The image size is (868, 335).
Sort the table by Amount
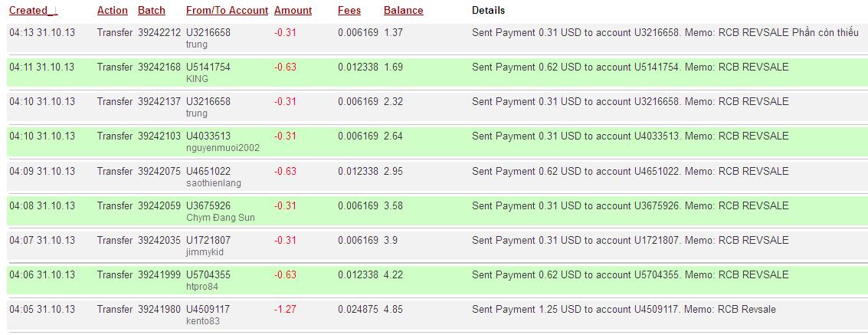tap(293, 11)
